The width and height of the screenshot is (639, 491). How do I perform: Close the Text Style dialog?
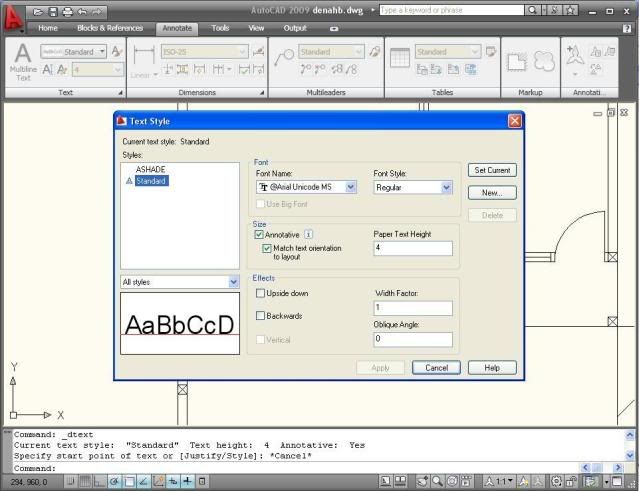pos(515,121)
